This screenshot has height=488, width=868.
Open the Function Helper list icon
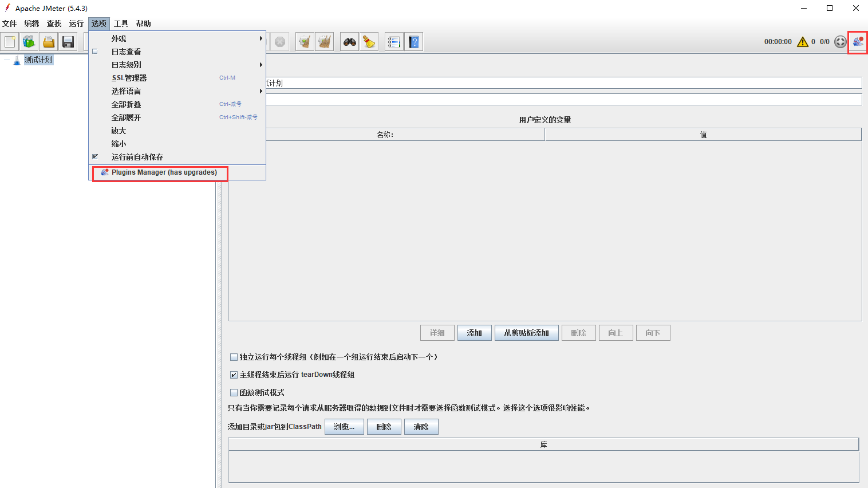tap(394, 42)
